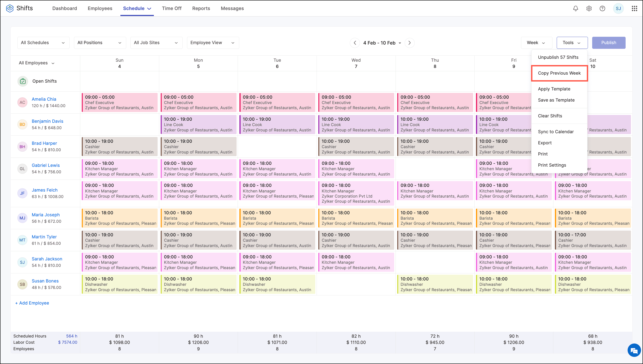This screenshot has height=364, width=643.
Task: Expand the All Employees filter
Action: point(37,63)
